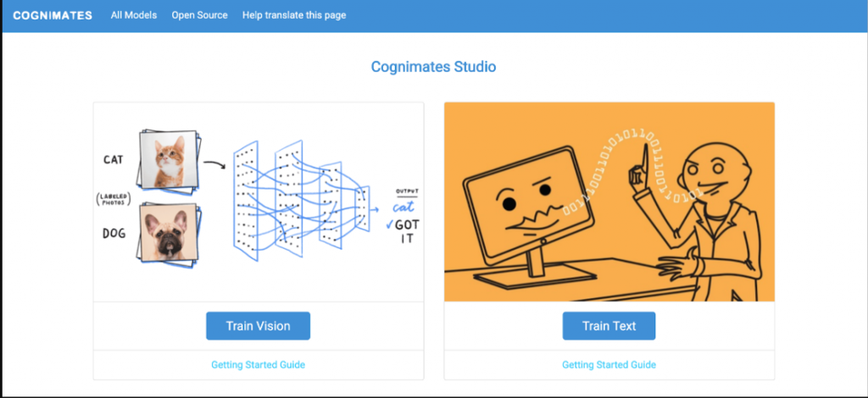
Task: Click the Cognimates logo in the header
Action: tap(53, 15)
